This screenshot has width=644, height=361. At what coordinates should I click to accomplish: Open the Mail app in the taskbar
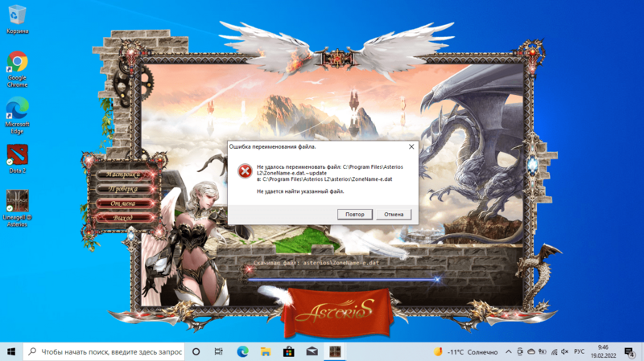pos(312,352)
